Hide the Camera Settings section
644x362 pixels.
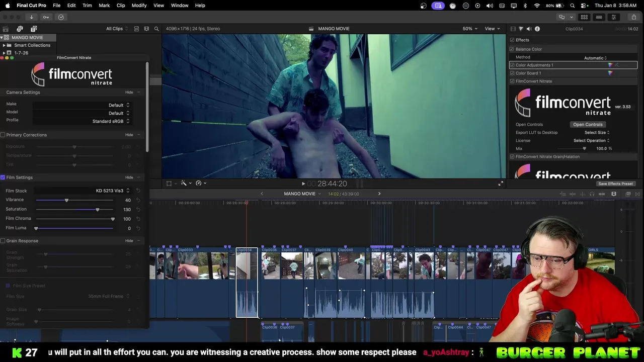click(129, 92)
